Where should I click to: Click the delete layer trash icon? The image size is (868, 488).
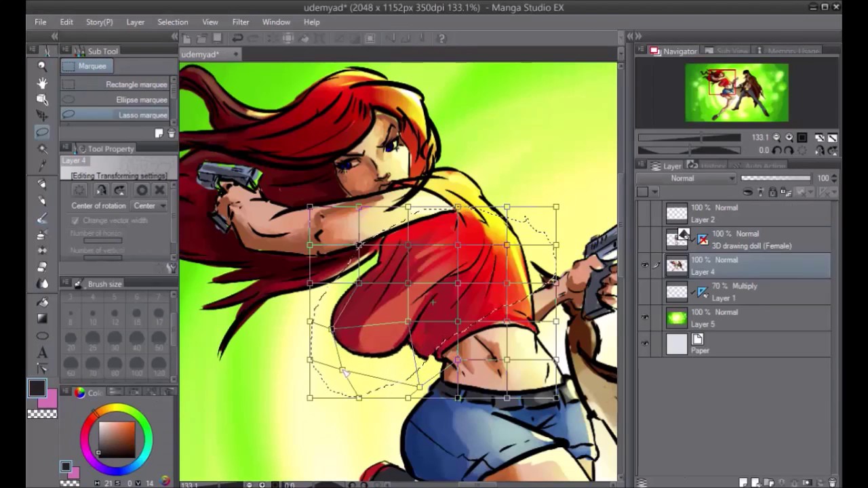point(833,483)
